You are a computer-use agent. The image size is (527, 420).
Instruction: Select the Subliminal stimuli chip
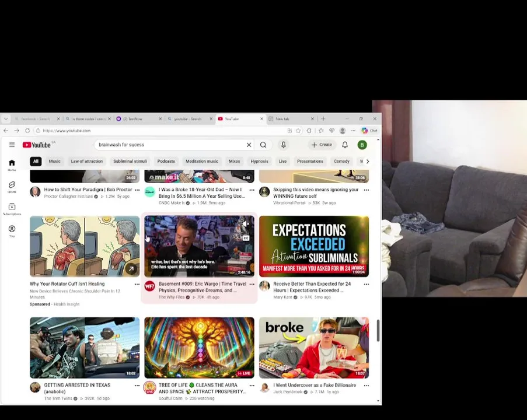130,161
